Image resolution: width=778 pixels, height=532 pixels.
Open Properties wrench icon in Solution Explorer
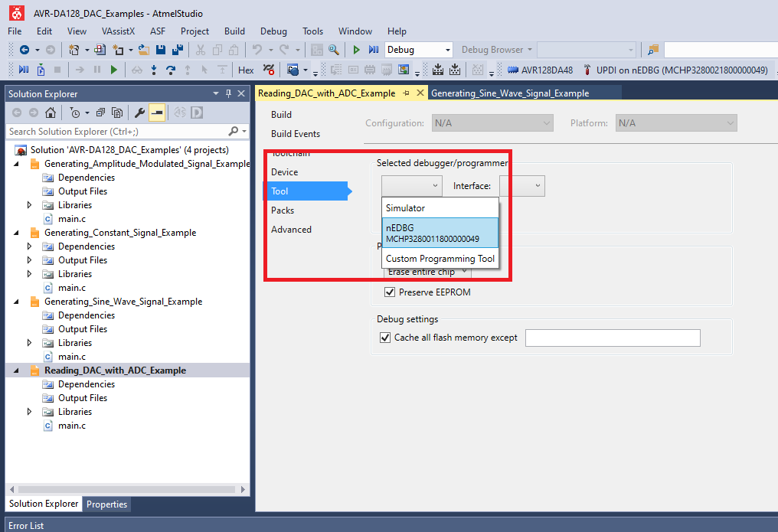[x=140, y=113]
